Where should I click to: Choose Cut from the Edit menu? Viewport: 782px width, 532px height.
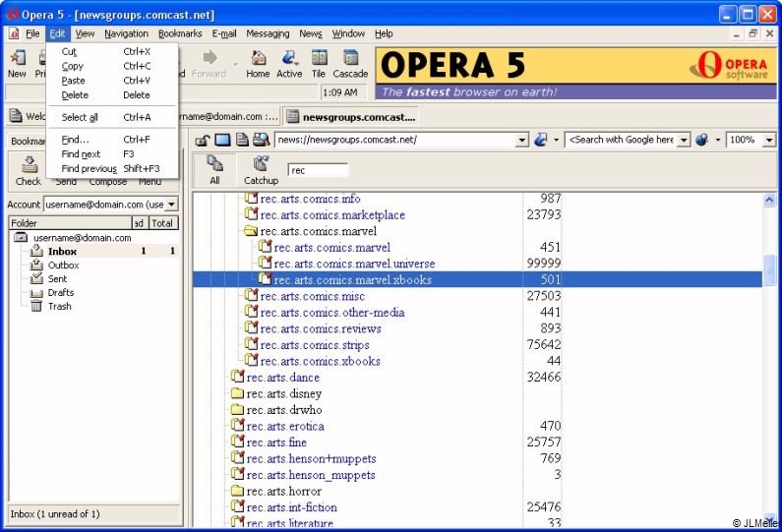(x=112, y=51)
